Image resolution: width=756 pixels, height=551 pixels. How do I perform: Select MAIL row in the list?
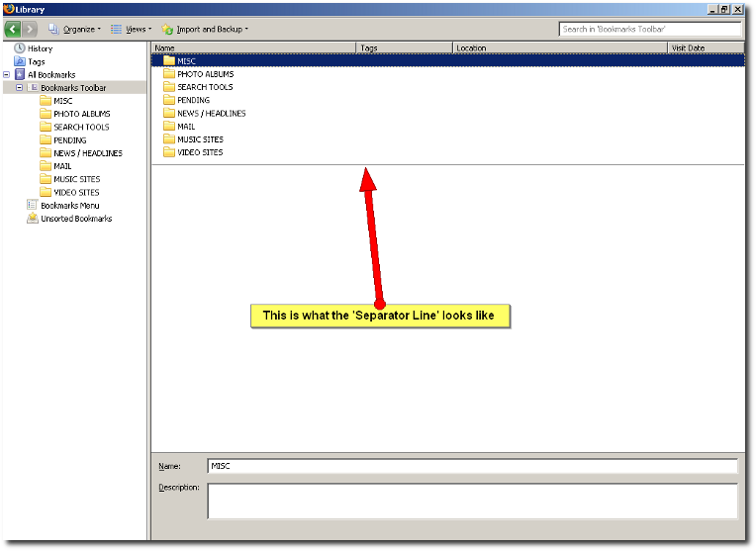448,126
